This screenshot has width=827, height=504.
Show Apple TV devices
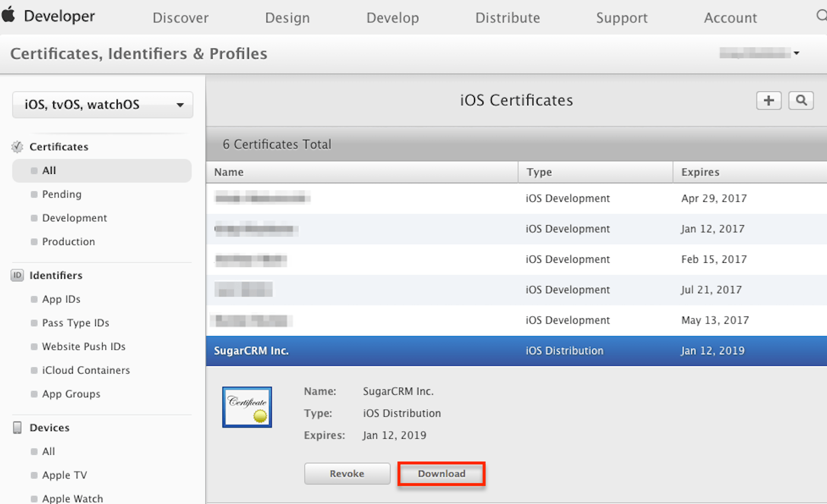65,475
